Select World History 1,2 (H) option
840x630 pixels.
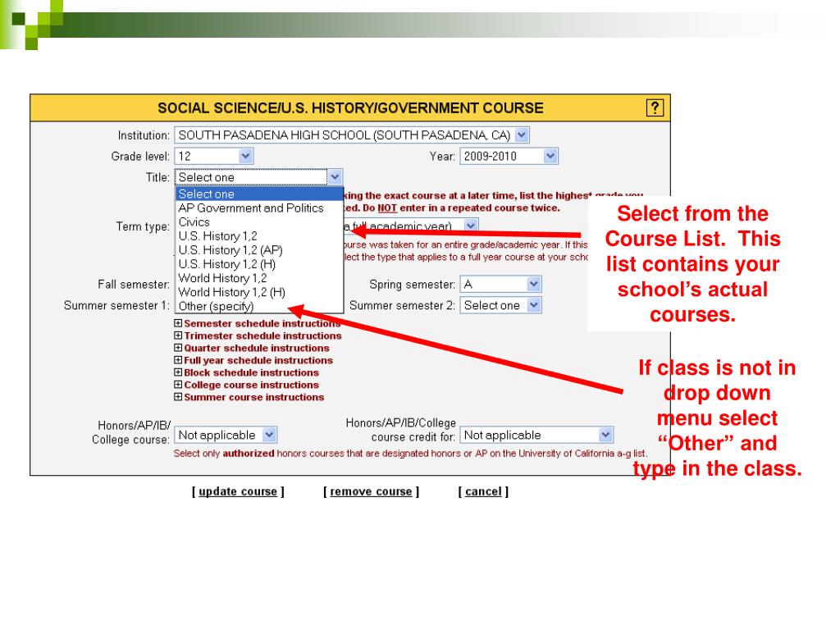click(x=259, y=292)
